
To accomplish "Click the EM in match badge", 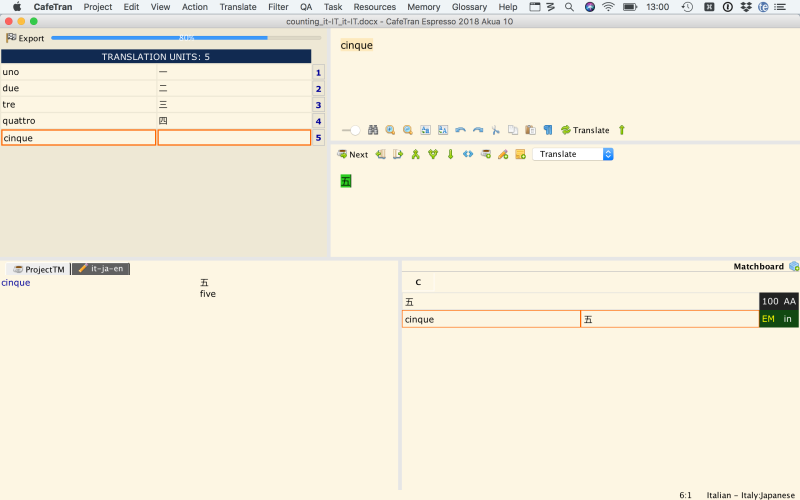I will [x=779, y=319].
